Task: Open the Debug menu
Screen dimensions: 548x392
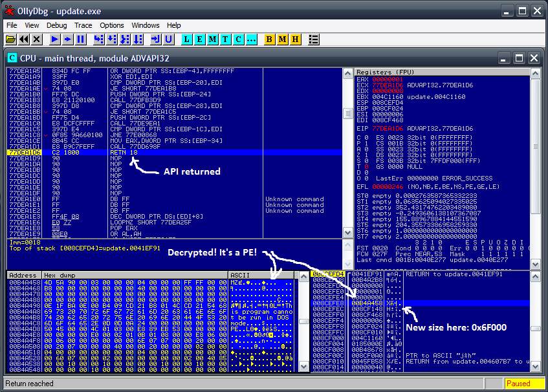Action: [x=56, y=25]
